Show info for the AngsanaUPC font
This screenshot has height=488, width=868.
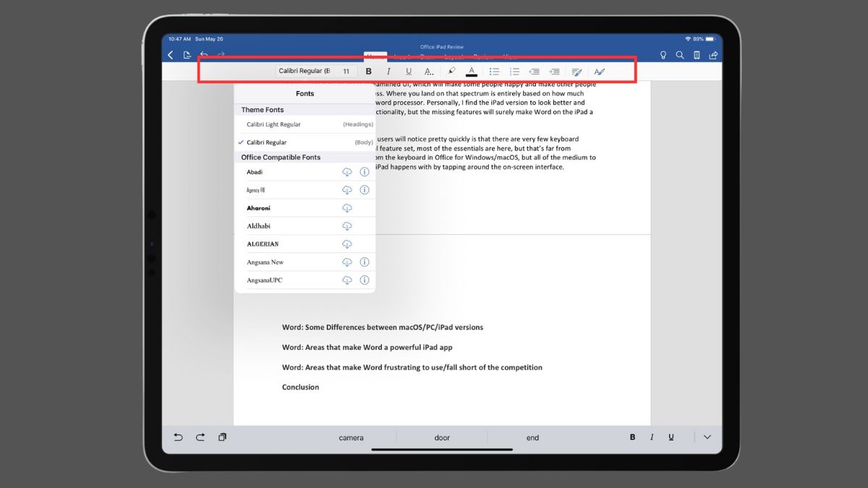click(365, 281)
